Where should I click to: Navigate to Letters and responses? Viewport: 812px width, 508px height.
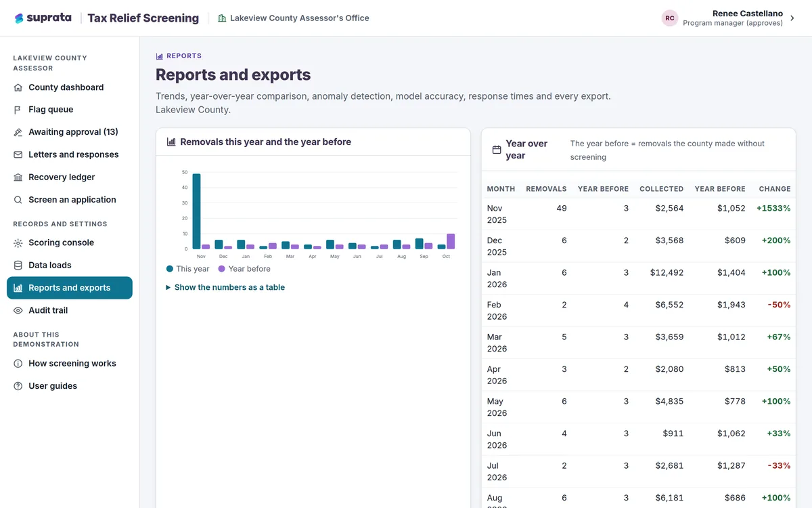point(70,154)
